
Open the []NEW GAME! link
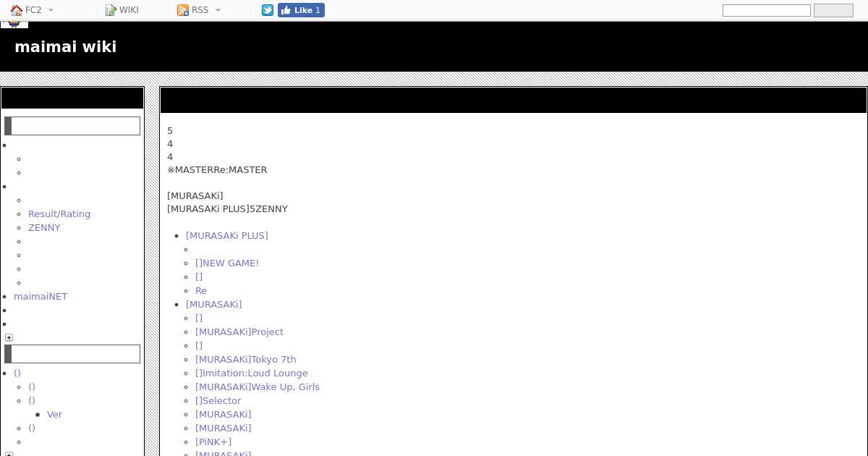227,263
